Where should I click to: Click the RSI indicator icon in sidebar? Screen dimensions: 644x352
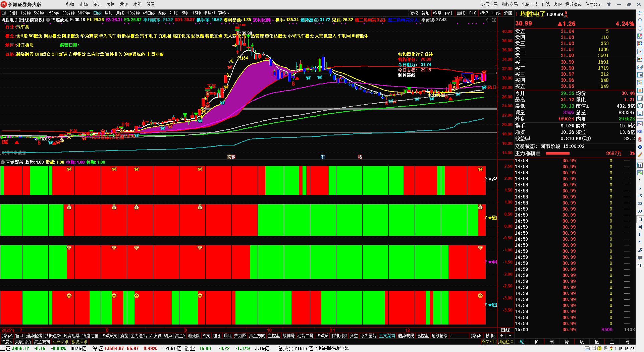(x=640, y=131)
